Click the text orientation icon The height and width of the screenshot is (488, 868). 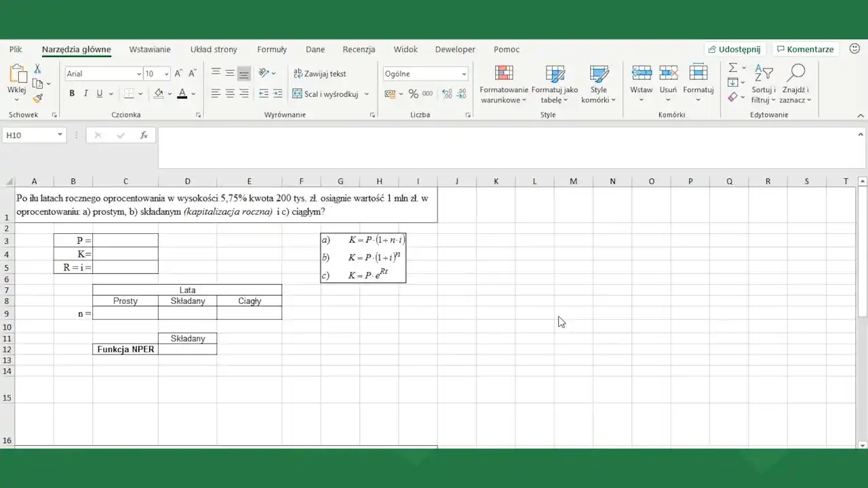tap(264, 73)
